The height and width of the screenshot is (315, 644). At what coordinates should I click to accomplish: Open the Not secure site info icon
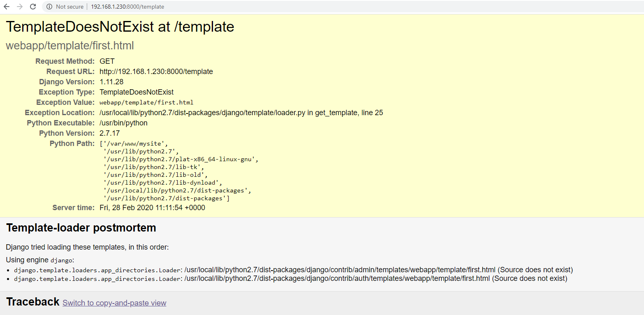pyautogui.click(x=49, y=7)
